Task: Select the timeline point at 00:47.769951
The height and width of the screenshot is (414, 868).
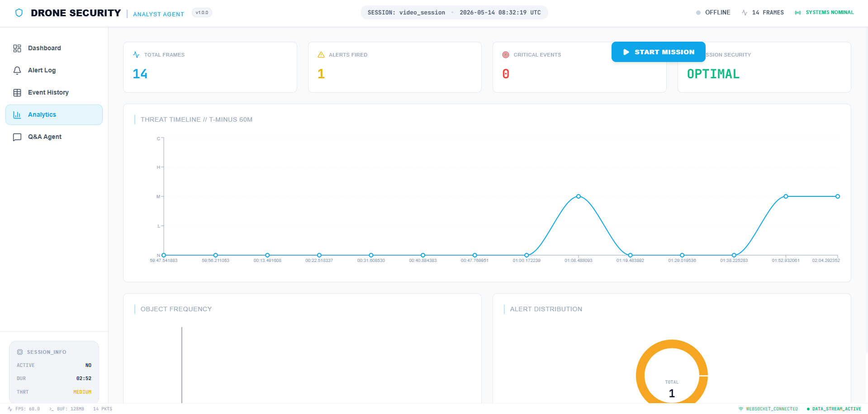Action: (474, 255)
